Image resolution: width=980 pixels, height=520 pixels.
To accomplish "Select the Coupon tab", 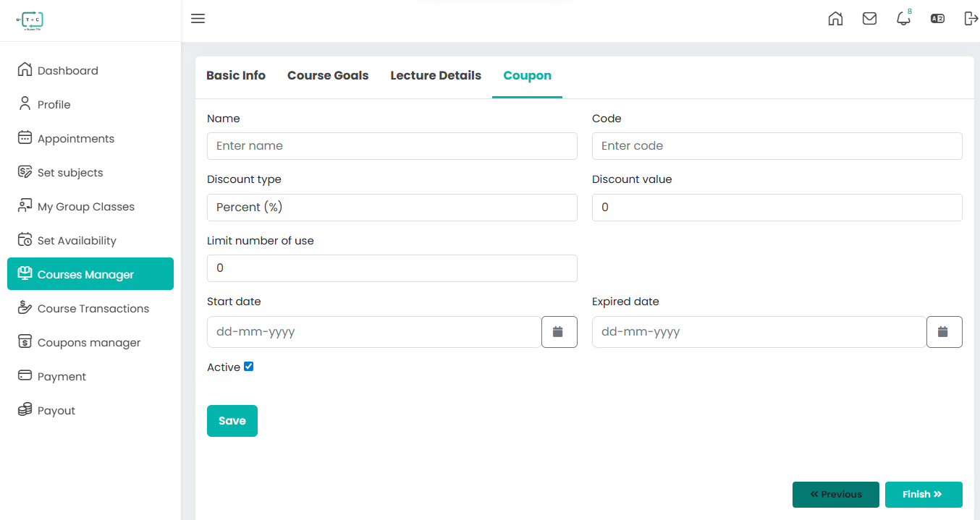I will (527, 75).
